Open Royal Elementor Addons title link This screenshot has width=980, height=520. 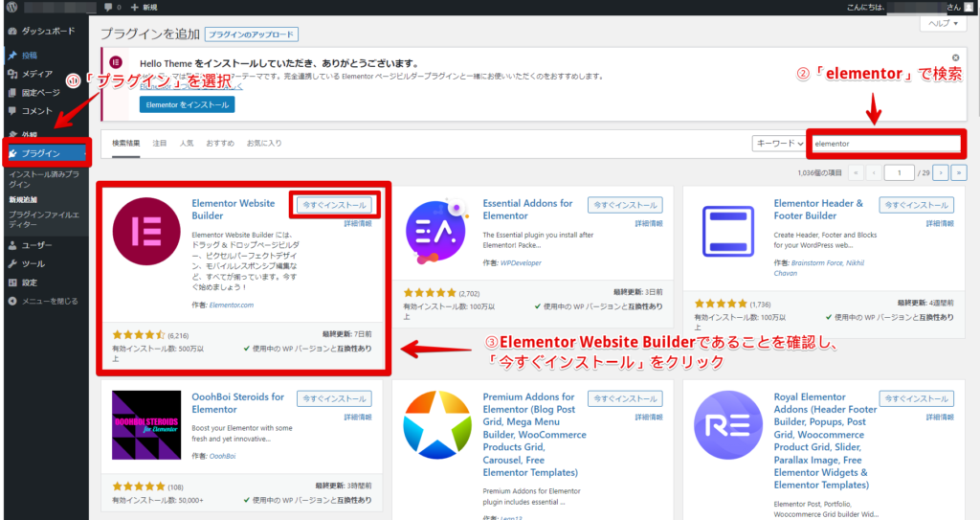[825, 441]
